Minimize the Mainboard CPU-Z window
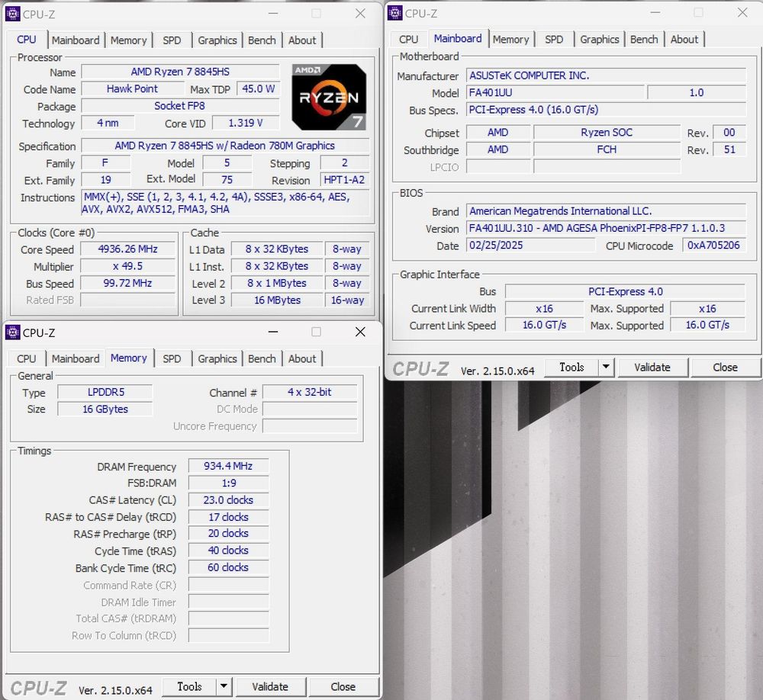763x700 pixels. [655, 13]
